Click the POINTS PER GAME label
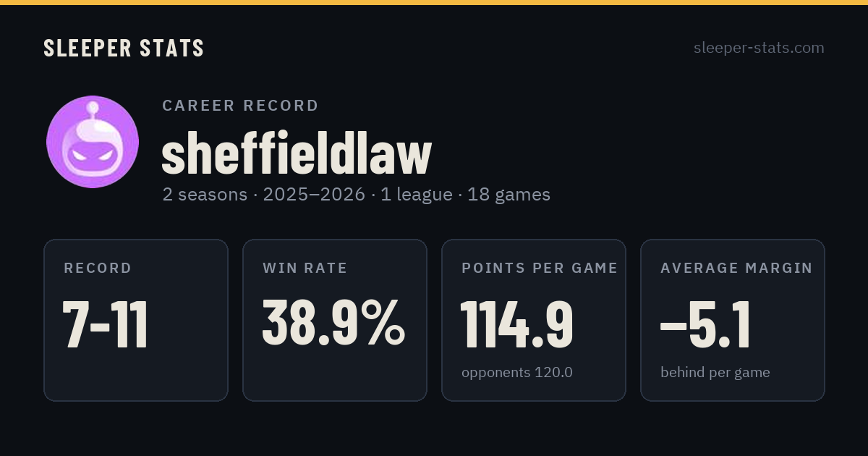Image resolution: width=868 pixels, height=456 pixels. click(540, 269)
